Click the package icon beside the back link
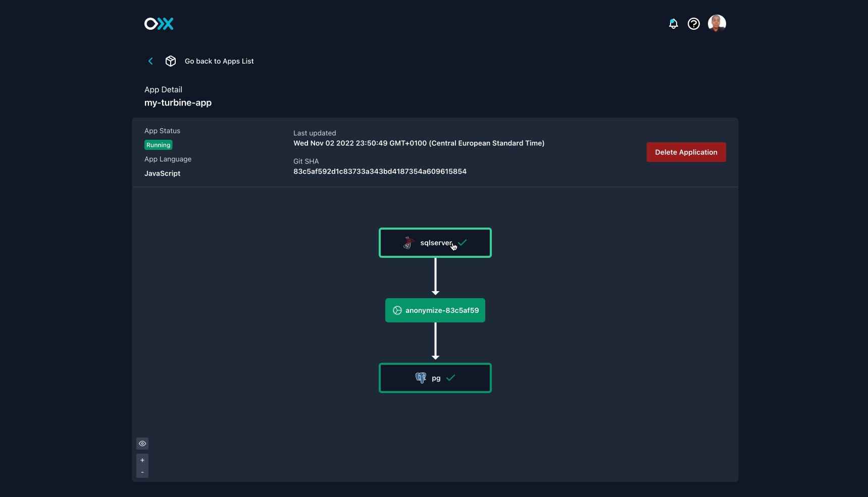This screenshot has height=497, width=868. pos(171,61)
